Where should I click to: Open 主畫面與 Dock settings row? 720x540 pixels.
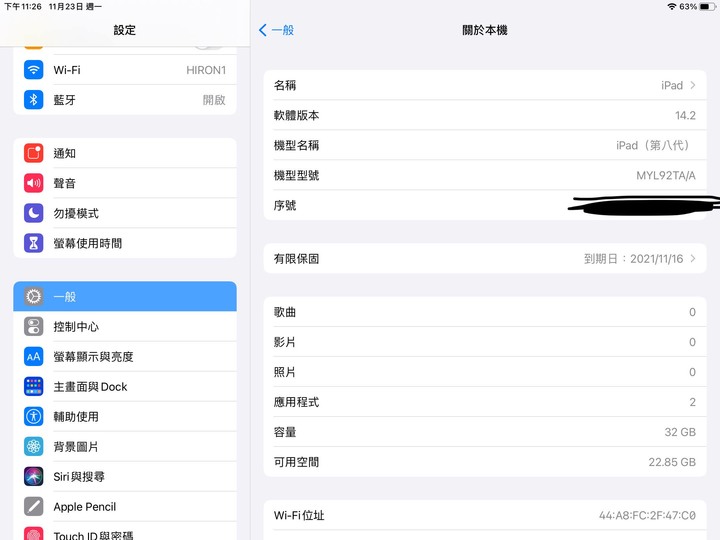125,386
